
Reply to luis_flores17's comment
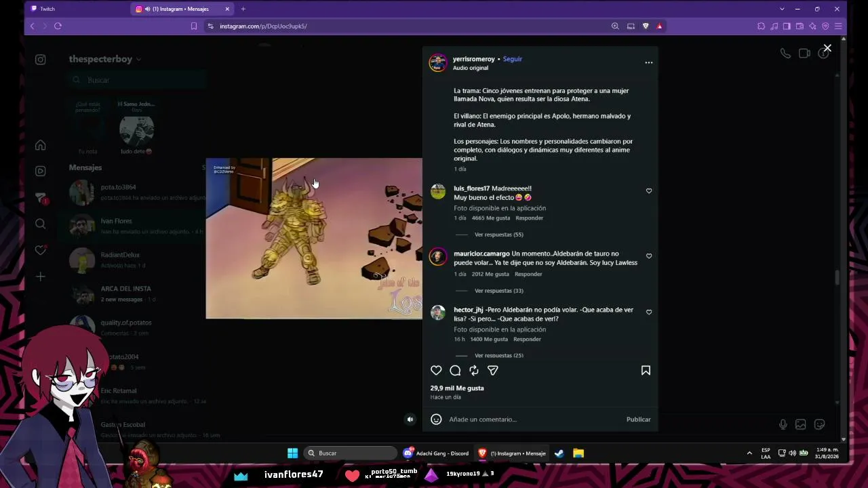pos(529,218)
